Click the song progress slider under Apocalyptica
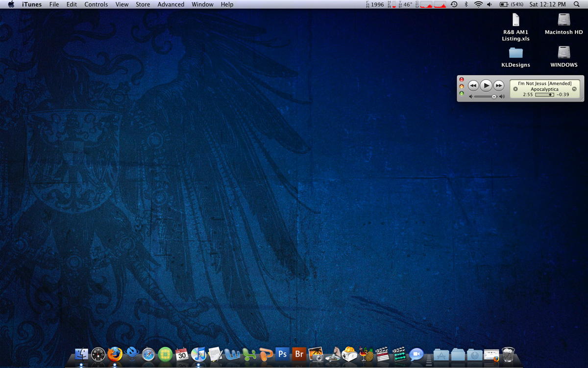The image size is (588, 368). coord(544,94)
